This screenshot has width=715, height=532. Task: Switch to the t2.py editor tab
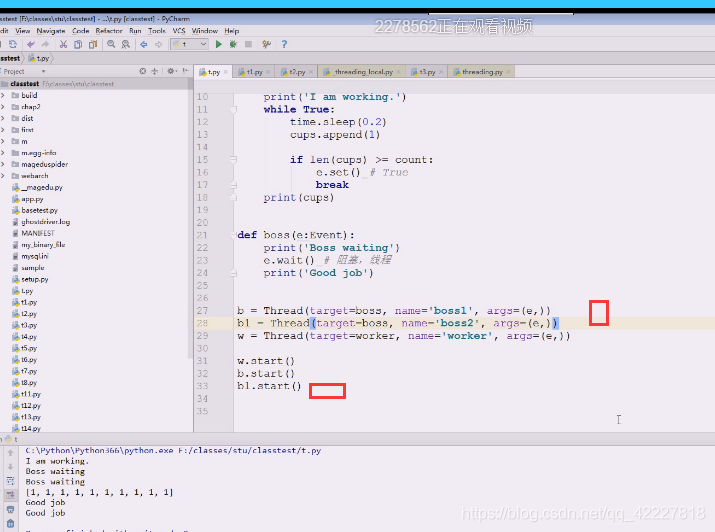coord(297,72)
